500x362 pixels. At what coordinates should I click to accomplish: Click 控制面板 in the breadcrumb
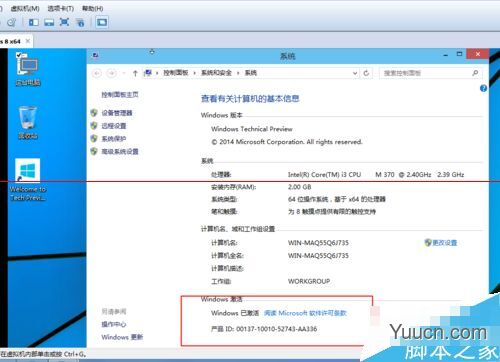pyautogui.click(x=175, y=73)
